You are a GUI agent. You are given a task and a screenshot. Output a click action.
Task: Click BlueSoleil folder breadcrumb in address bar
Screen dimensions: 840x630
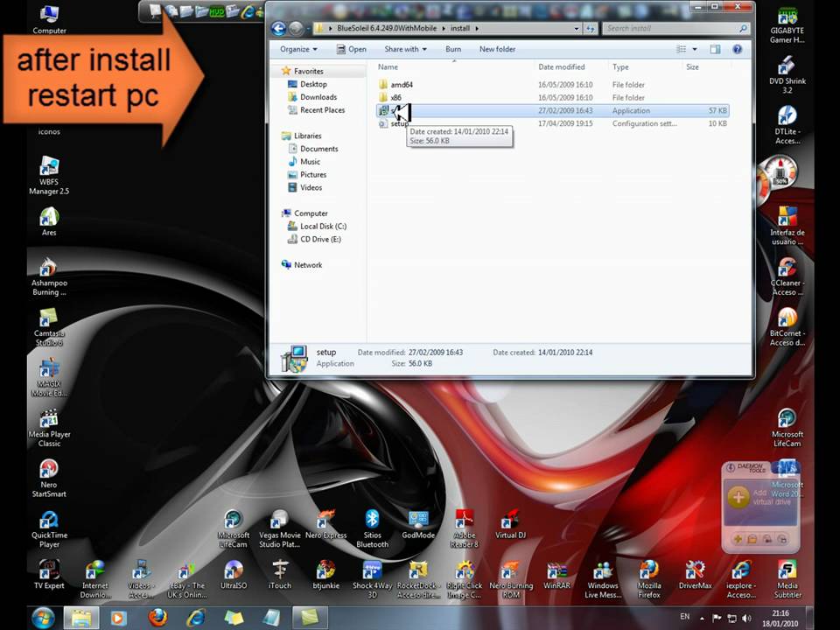click(x=386, y=28)
